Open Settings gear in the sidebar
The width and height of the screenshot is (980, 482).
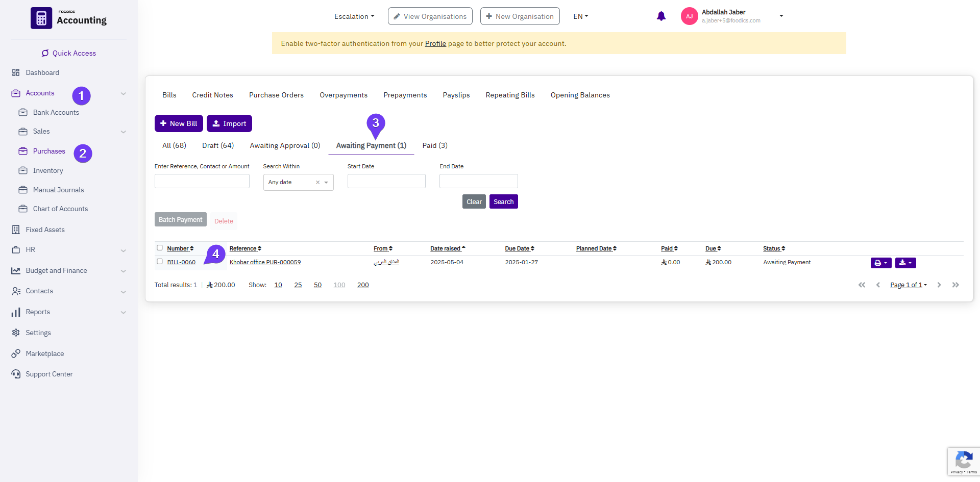[16, 333]
